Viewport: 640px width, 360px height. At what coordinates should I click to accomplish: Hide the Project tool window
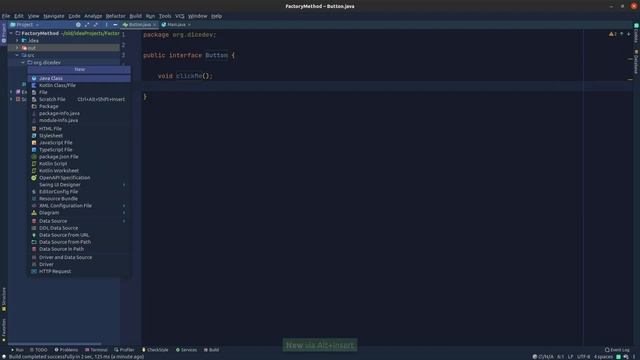tap(115, 24)
